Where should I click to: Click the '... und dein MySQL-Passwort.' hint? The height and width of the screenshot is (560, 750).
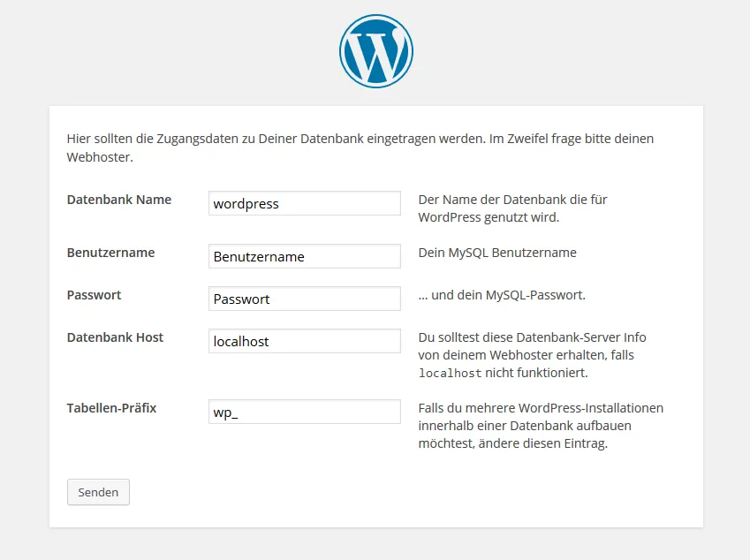(x=502, y=295)
